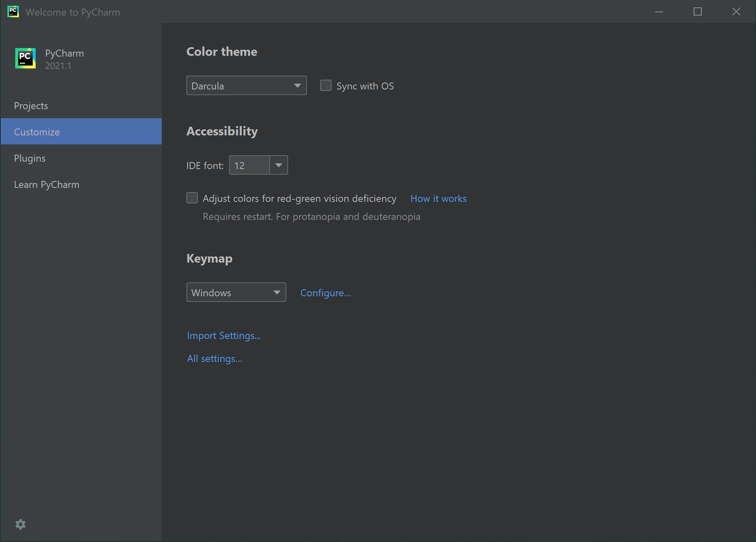
Task: Switch to the Projects section
Action: tap(81, 105)
